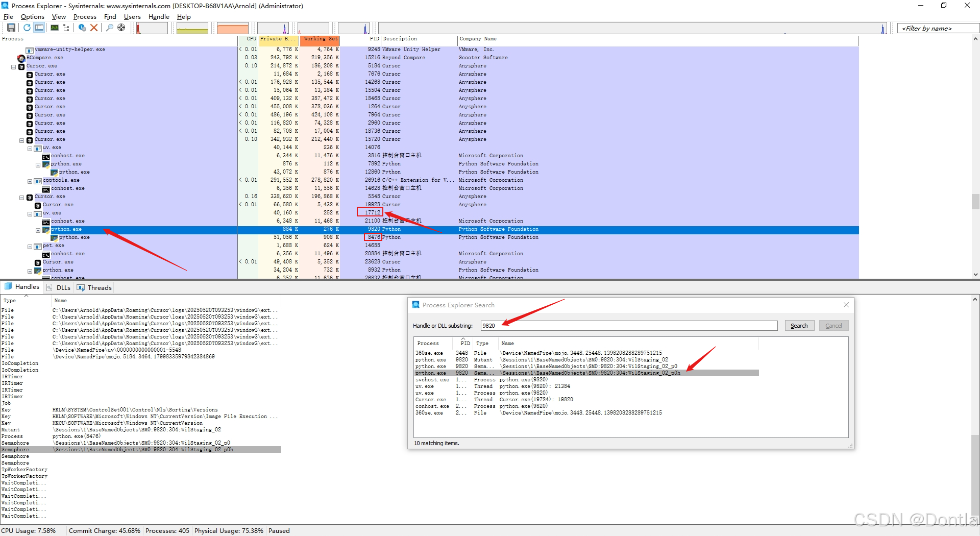Click the orange physical memory graph

click(233, 28)
